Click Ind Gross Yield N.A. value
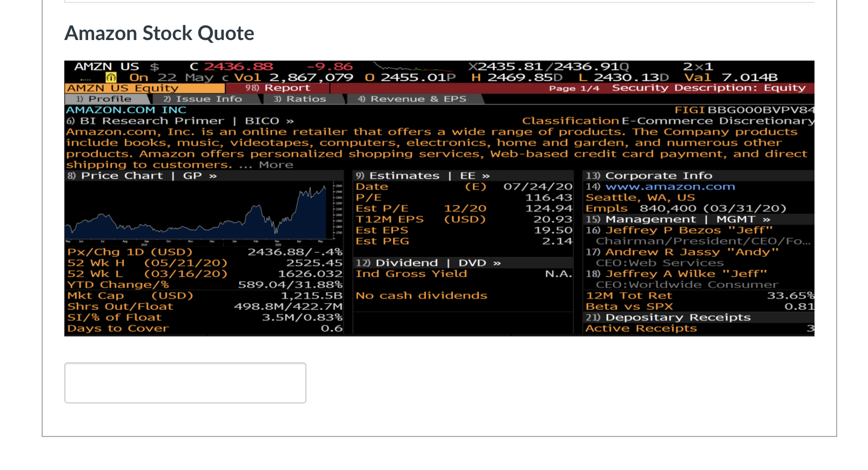This screenshot has height=470, width=868. pos(558,274)
